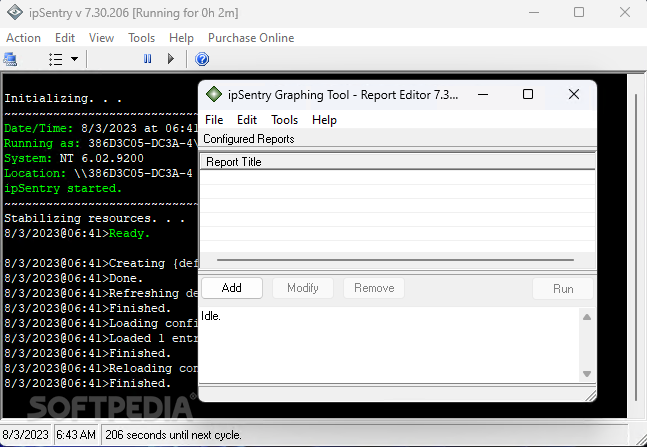Image resolution: width=647 pixels, height=447 pixels.
Task: Open the Tools menu in ipSentry main window
Action: 142,38
